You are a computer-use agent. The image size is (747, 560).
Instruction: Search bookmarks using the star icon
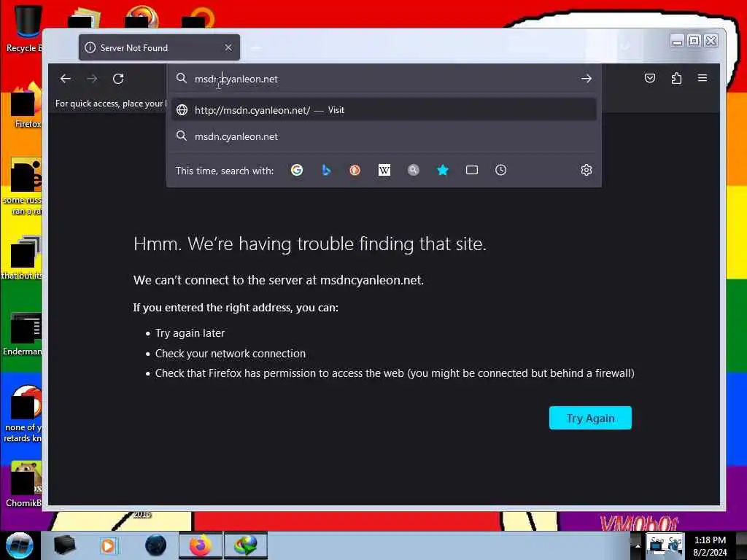443,170
